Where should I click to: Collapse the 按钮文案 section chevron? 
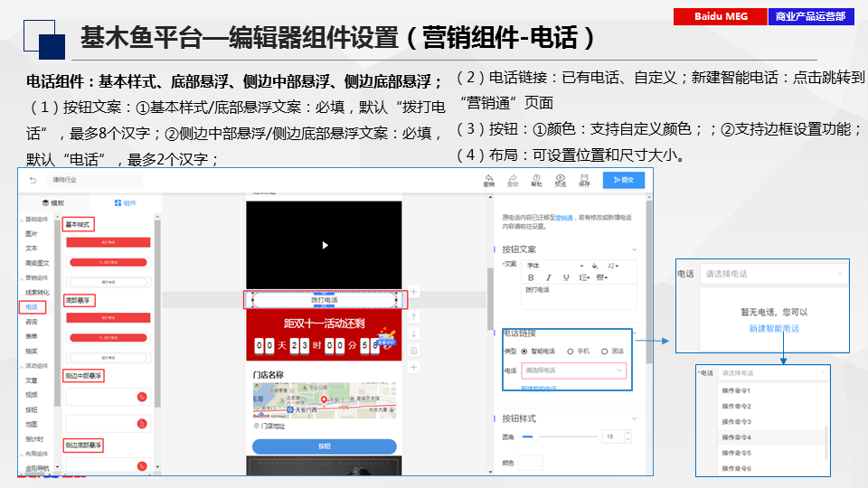635,249
